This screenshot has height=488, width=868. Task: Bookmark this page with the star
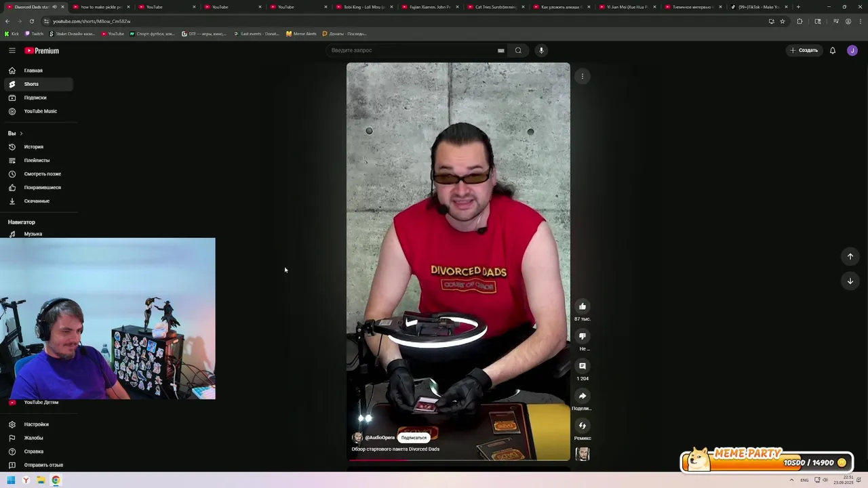783,21
